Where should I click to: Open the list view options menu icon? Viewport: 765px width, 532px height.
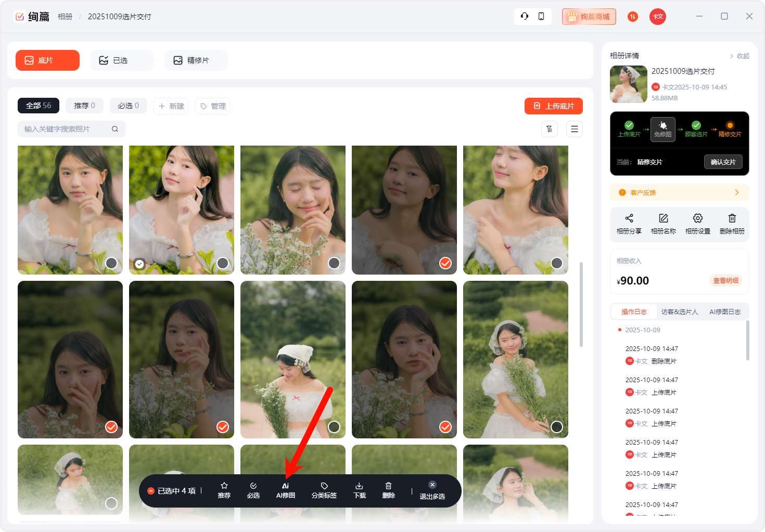point(575,129)
